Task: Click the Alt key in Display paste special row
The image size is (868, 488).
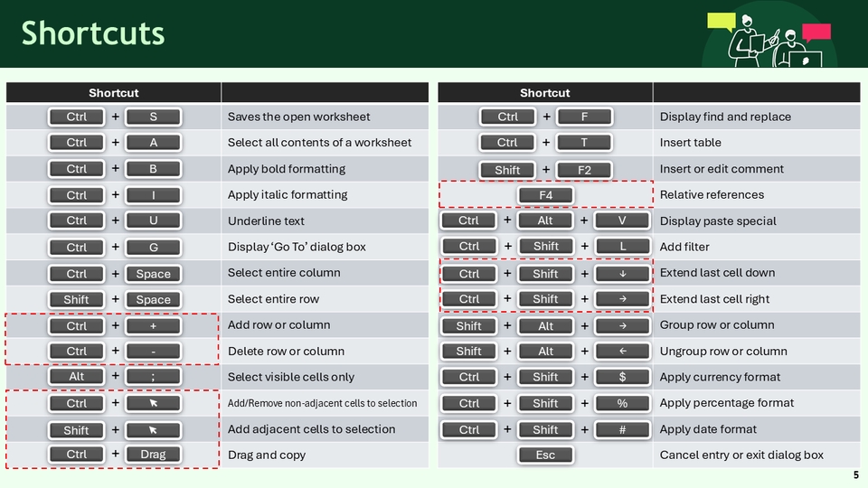Action: tap(546, 221)
